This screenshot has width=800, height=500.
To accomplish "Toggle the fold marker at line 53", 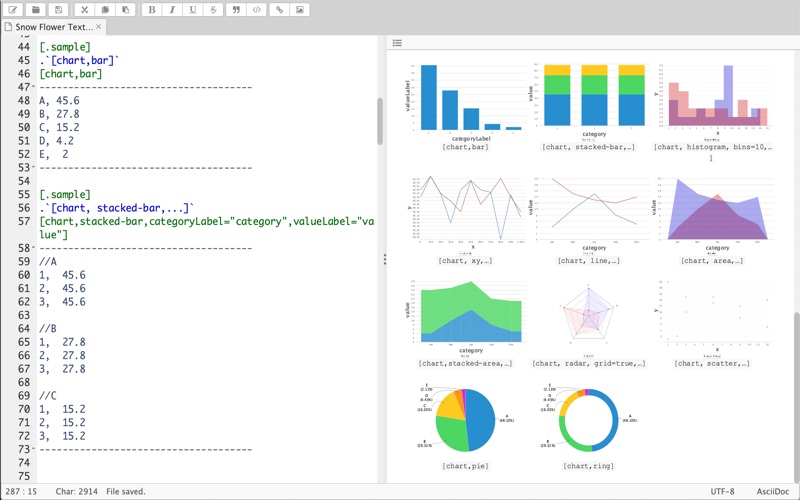I will point(34,167).
